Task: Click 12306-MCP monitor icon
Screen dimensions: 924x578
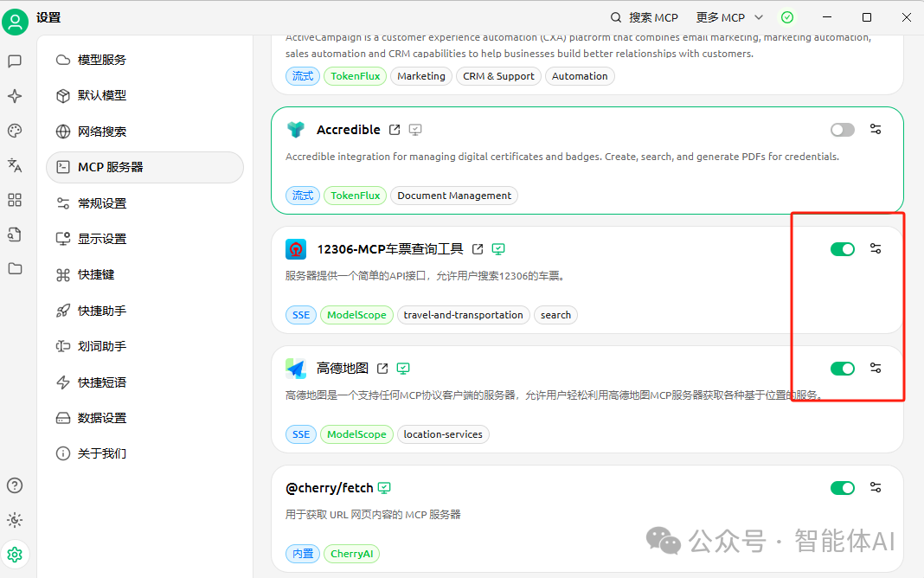Action: click(498, 249)
